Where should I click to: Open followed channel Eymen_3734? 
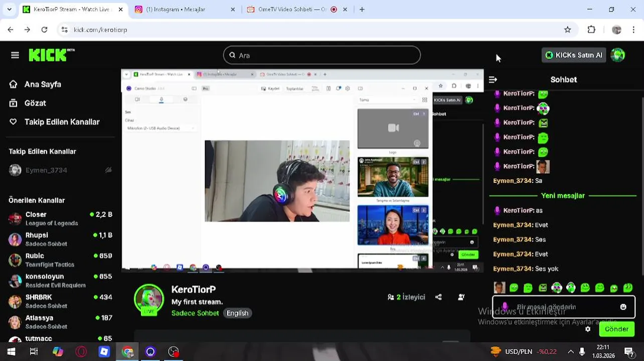tap(60, 170)
